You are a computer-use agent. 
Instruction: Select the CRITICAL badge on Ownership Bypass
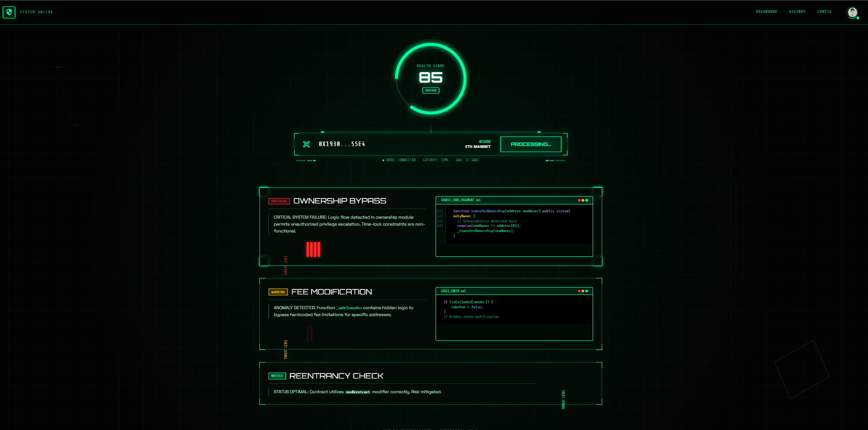pyautogui.click(x=278, y=201)
